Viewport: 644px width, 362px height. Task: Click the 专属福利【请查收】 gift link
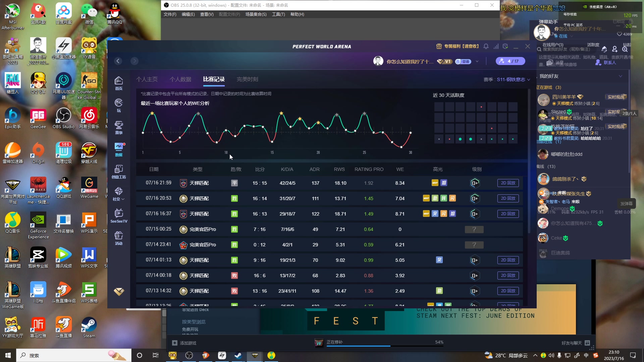pos(458,46)
